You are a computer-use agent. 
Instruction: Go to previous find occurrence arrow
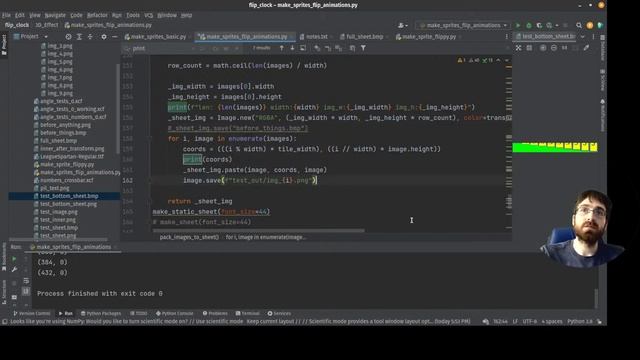coord(282,48)
